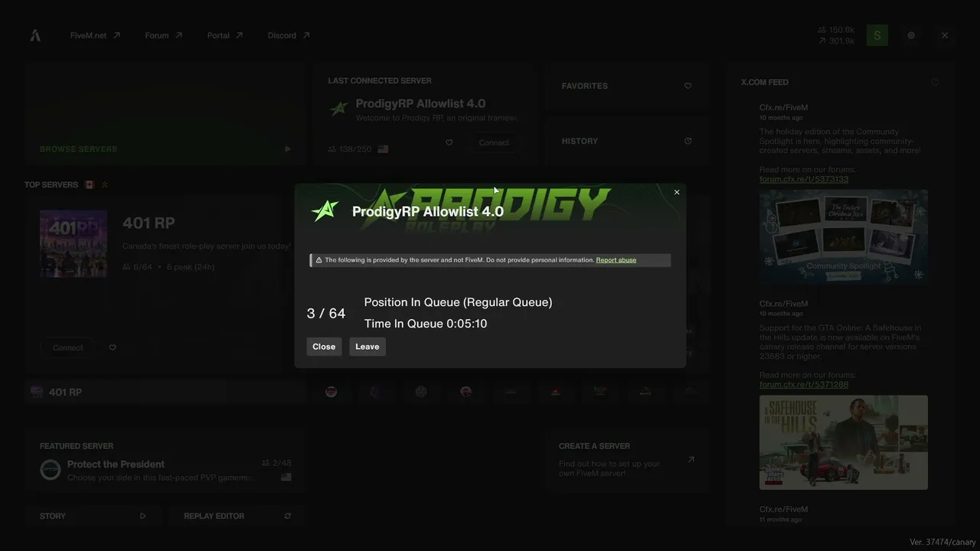Open the Forum link
The width and height of the screenshot is (980, 551).
(164, 35)
